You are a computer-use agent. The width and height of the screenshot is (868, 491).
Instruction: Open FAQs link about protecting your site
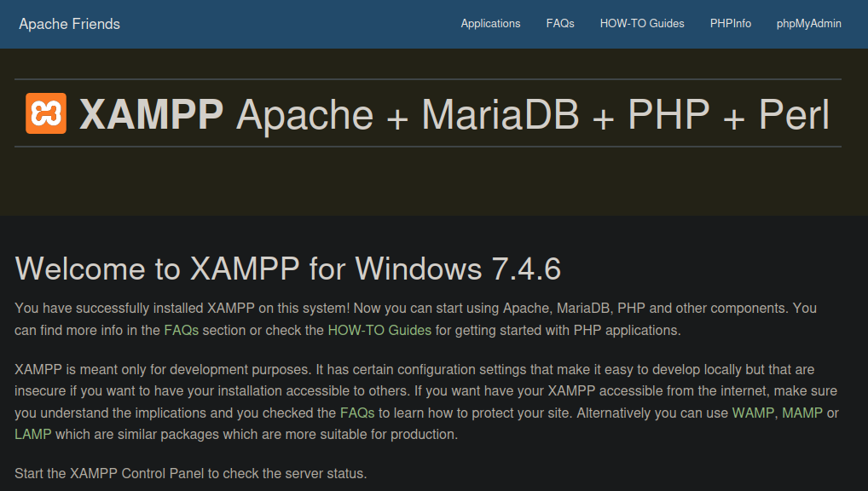357,413
